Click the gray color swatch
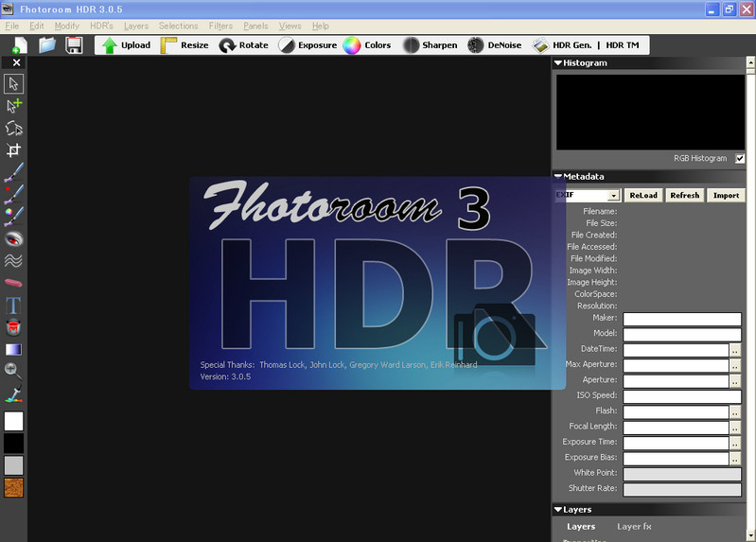 tap(13, 465)
